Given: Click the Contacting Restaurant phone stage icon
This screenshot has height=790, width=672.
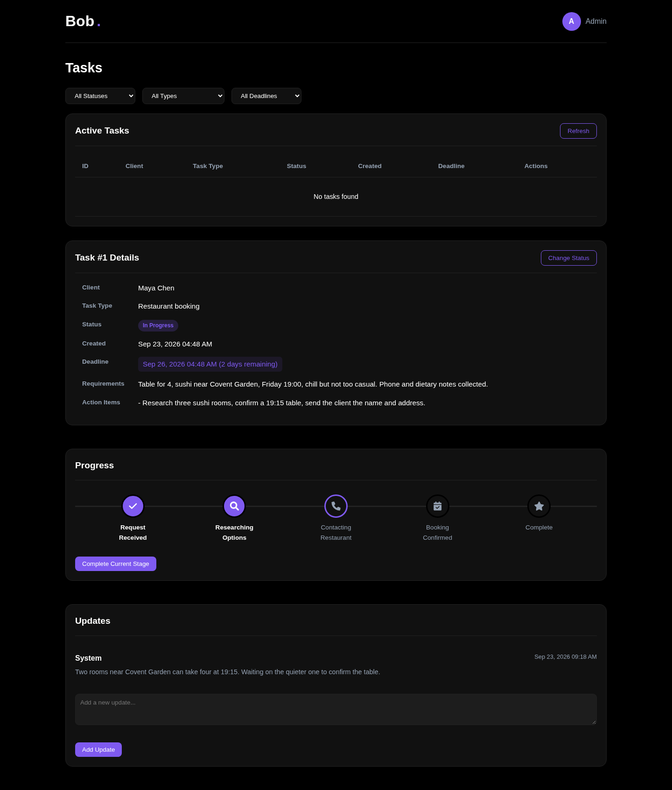Looking at the screenshot, I should [x=336, y=506].
